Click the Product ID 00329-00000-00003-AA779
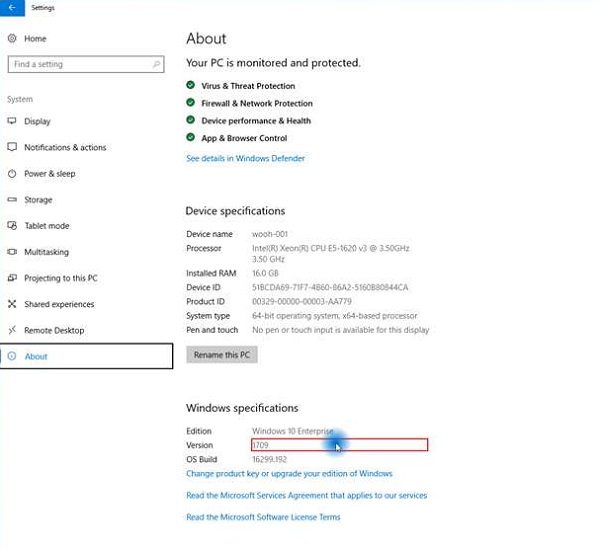The image size is (600, 550). (302, 302)
